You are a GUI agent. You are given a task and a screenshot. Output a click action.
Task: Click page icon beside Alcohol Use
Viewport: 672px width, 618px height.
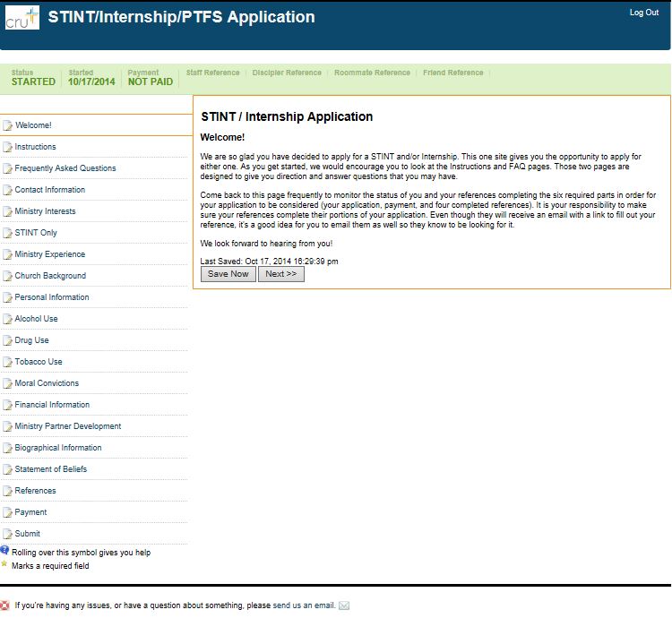(x=7, y=319)
